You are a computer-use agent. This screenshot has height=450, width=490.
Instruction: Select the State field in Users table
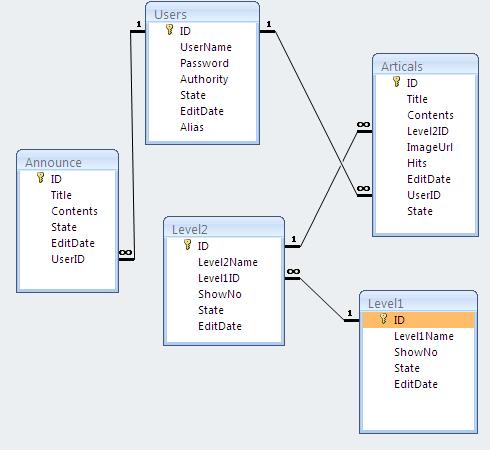tap(193, 95)
